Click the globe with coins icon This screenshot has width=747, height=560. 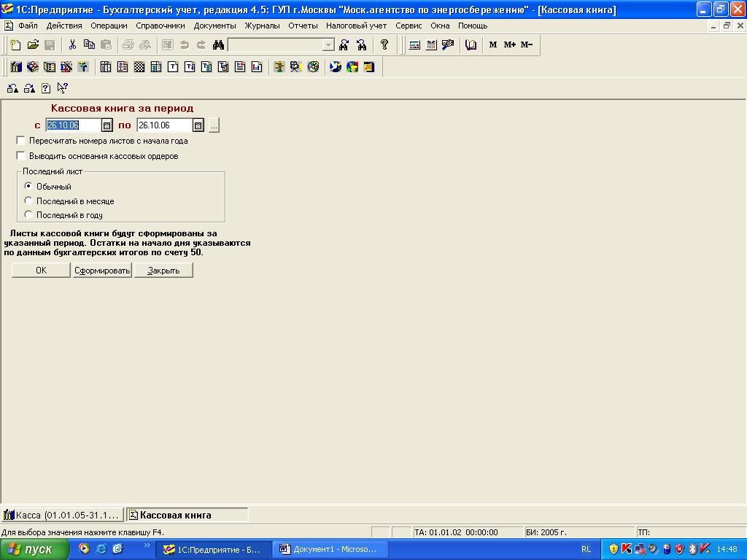point(352,67)
